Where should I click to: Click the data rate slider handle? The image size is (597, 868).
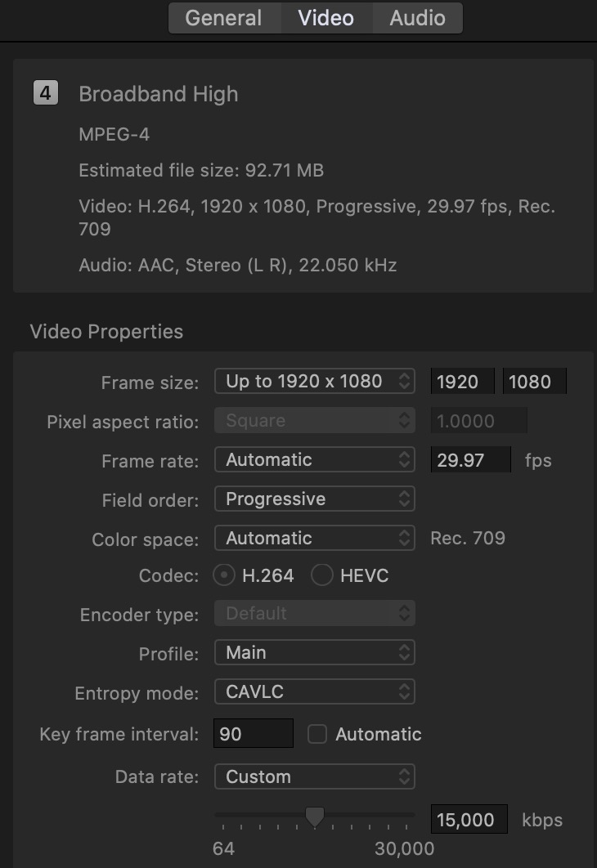coord(315,817)
